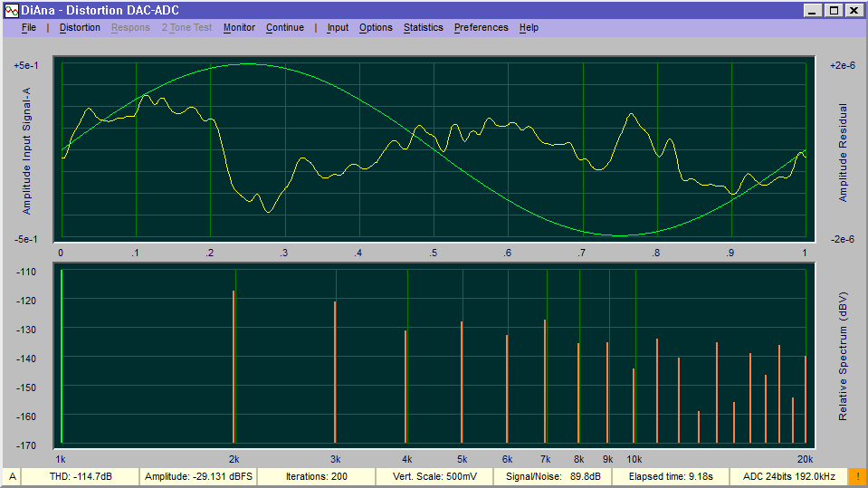
Task: Minimize the DiAna window
Action: click(812, 11)
